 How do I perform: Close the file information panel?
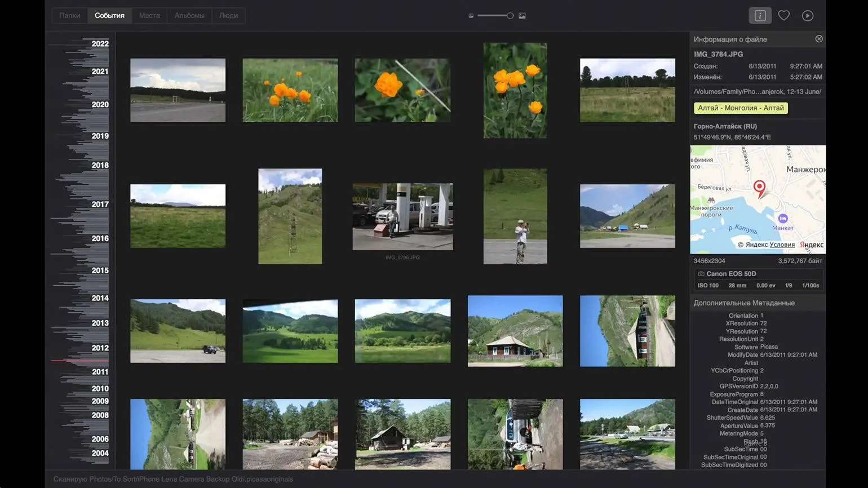point(818,39)
